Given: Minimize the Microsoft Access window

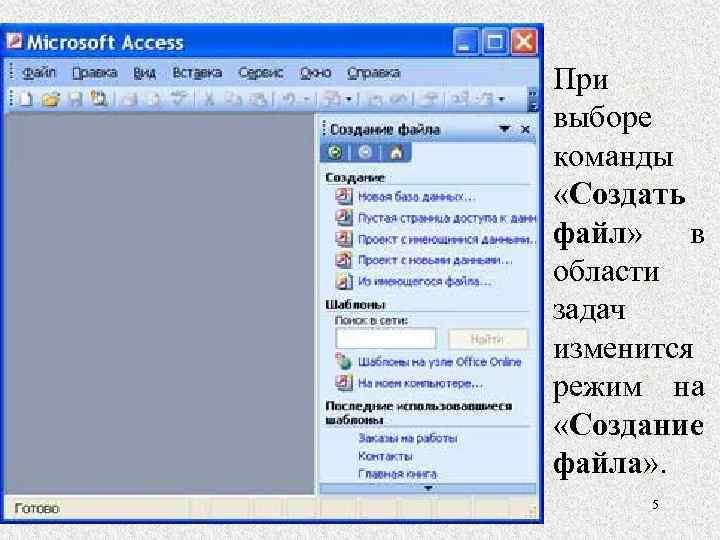Looking at the screenshot, I should click(x=465, y=43).
